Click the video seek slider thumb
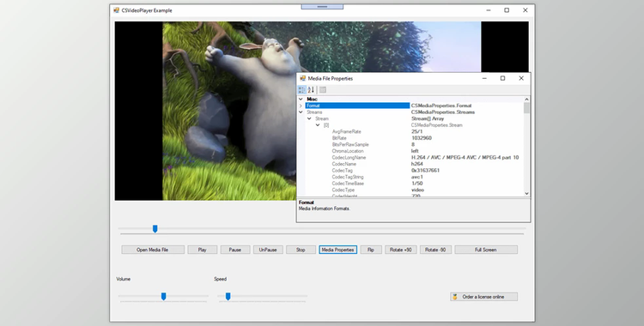Screen dimensions: 644x326 click(x=155, y=229)
